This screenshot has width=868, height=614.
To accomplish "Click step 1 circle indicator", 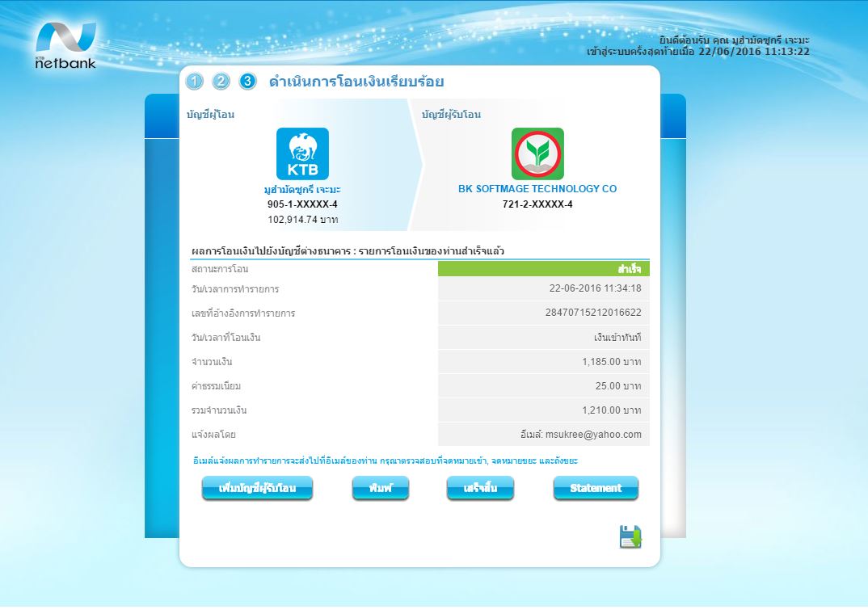I will pos(194,82).
